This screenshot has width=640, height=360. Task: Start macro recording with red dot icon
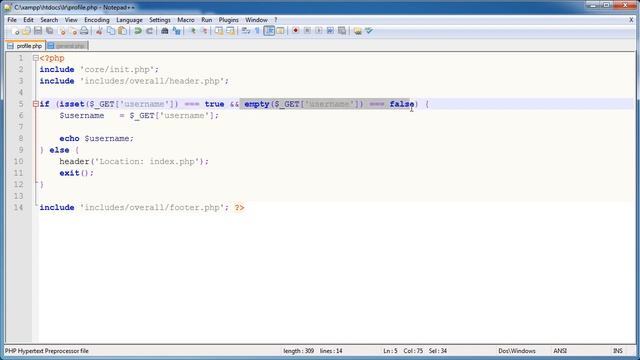(296, 31)
